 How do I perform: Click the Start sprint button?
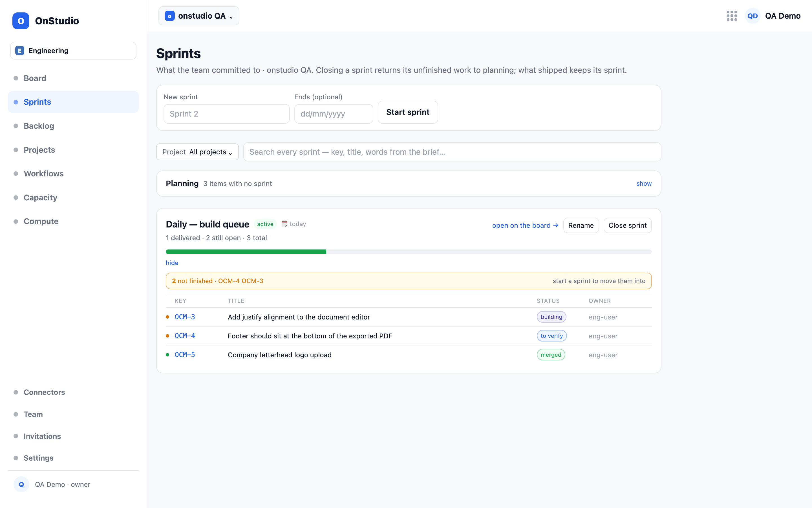[x=408, y=112]
